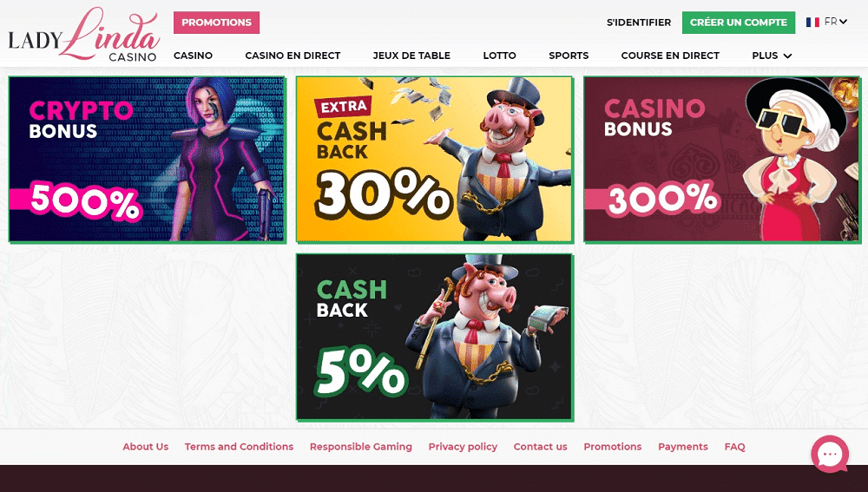Go to the CASINO EN DIRECT menu
Viewport: 868px width, 492px height.
tap(293, 56)
